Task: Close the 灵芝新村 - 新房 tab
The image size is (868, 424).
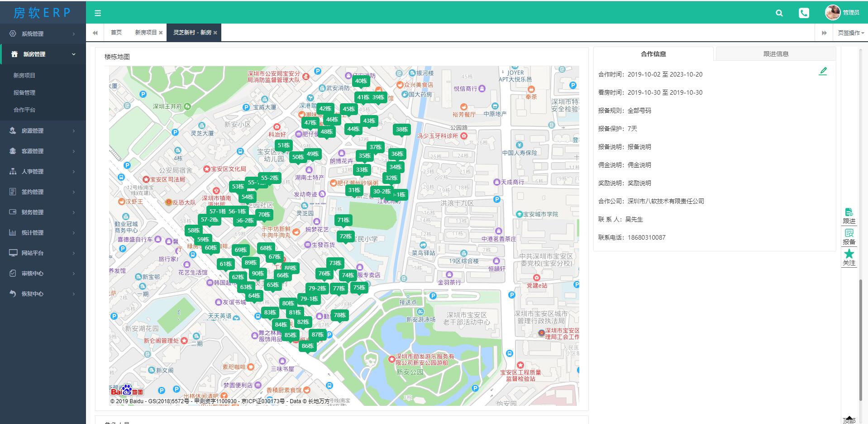Action: pyautogui.click(x=215, y=33)
